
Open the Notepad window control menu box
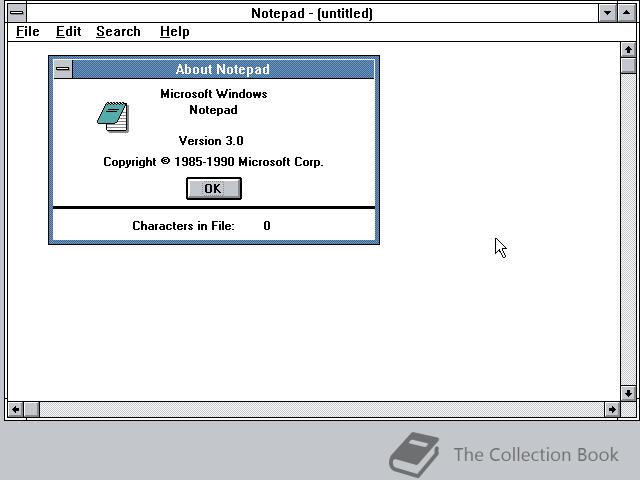[x=17, y=13]
